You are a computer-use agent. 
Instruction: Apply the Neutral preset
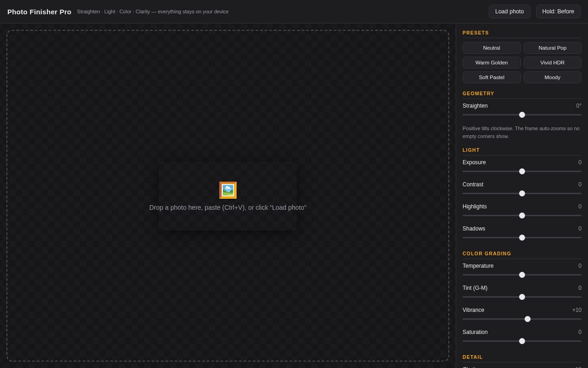pos(492,48)
